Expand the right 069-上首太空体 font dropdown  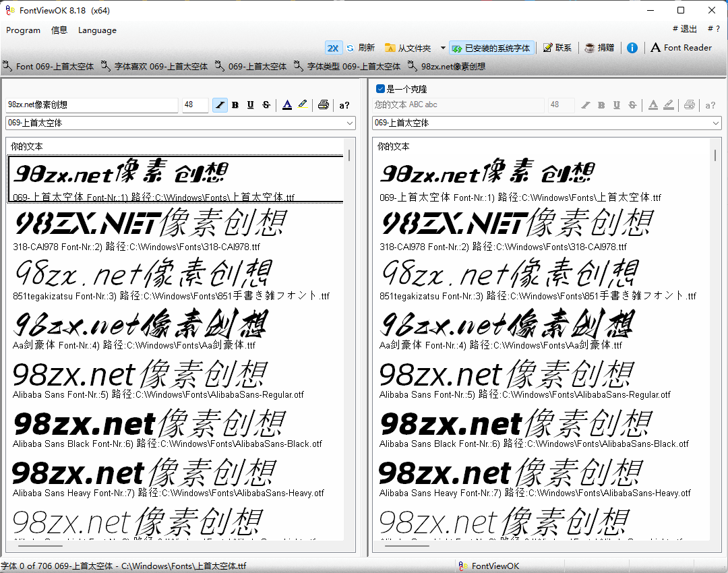tap(716, 123)
